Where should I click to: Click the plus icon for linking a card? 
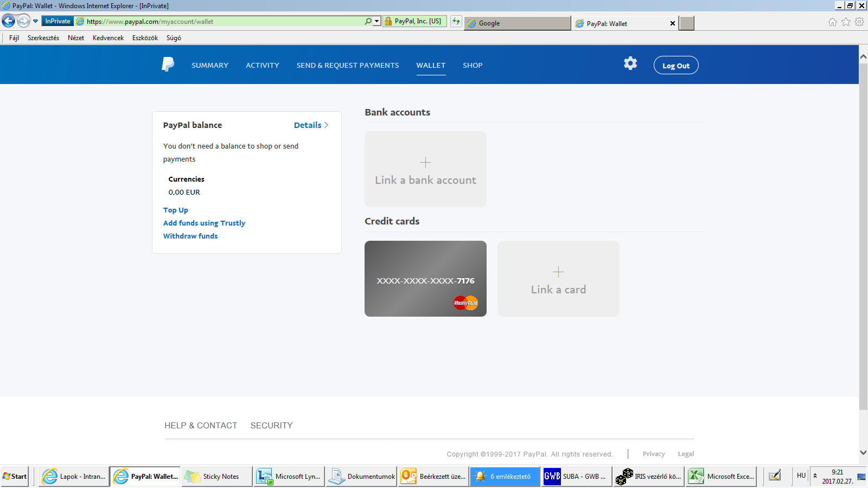click(x=558, y=272)
